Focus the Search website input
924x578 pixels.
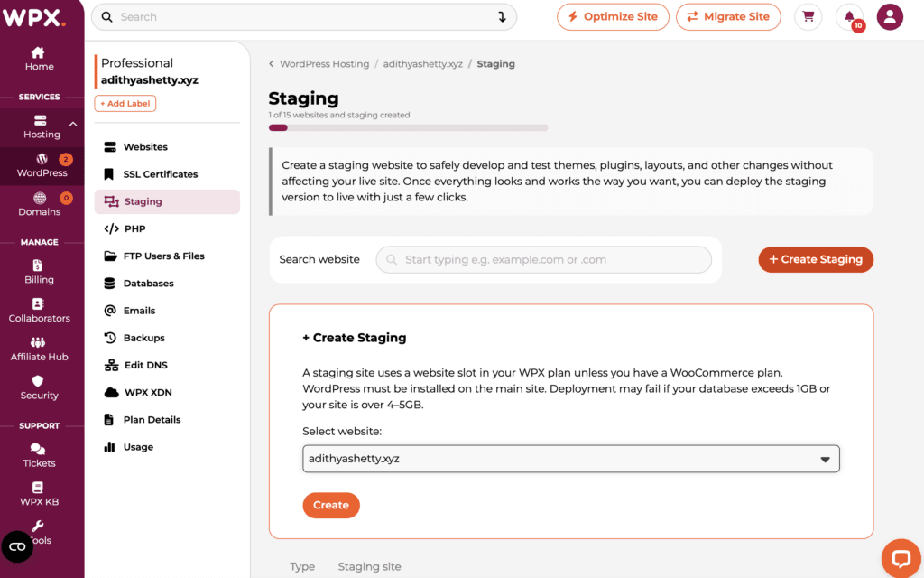click(543, 259)
